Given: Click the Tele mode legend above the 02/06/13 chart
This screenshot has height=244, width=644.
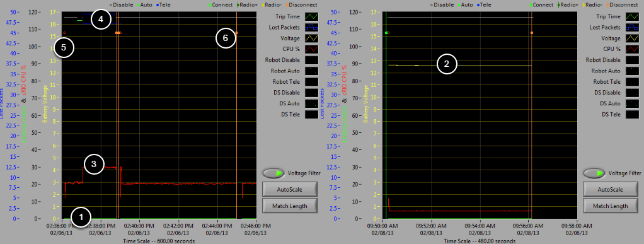Looking at the screenshot, I should [163, 5].
